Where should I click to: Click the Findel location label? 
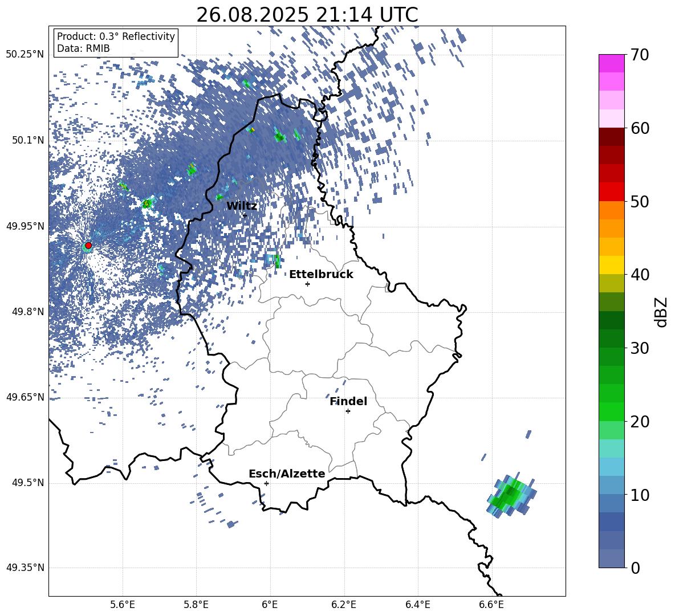point(348,401)
